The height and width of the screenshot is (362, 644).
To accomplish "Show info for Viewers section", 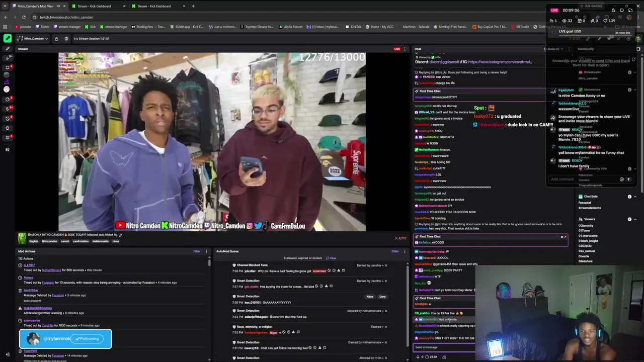I will click(629, 219).
